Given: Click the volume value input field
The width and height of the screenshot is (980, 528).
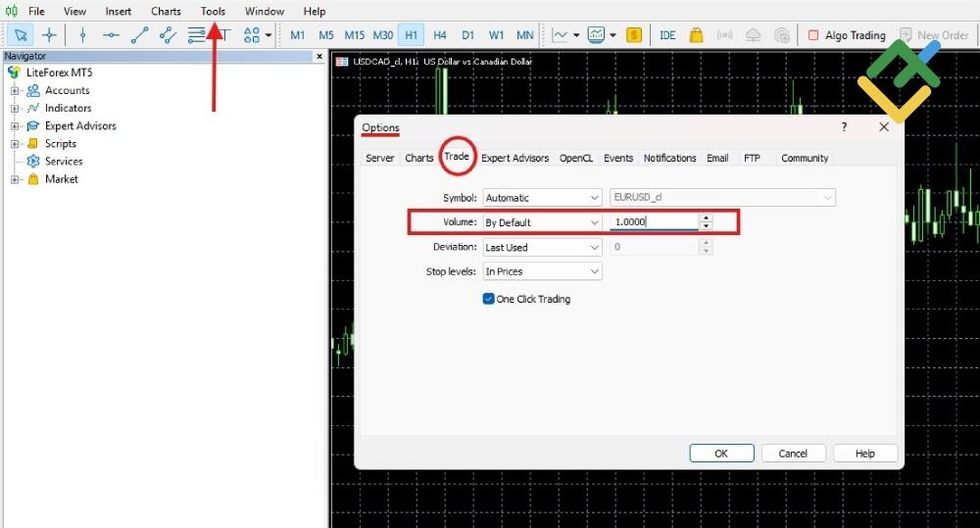Looking at the screenshot, I should (654, 222).
